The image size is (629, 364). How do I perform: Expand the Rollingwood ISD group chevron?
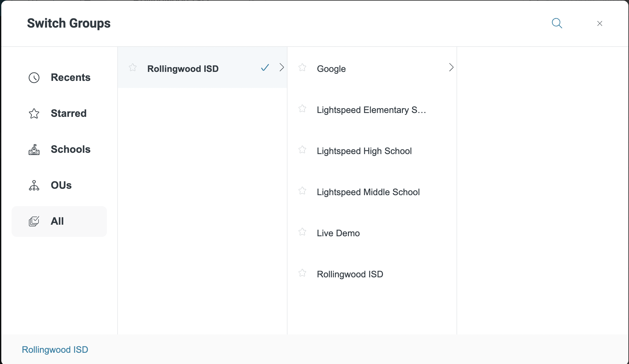(x=282, y=67)
